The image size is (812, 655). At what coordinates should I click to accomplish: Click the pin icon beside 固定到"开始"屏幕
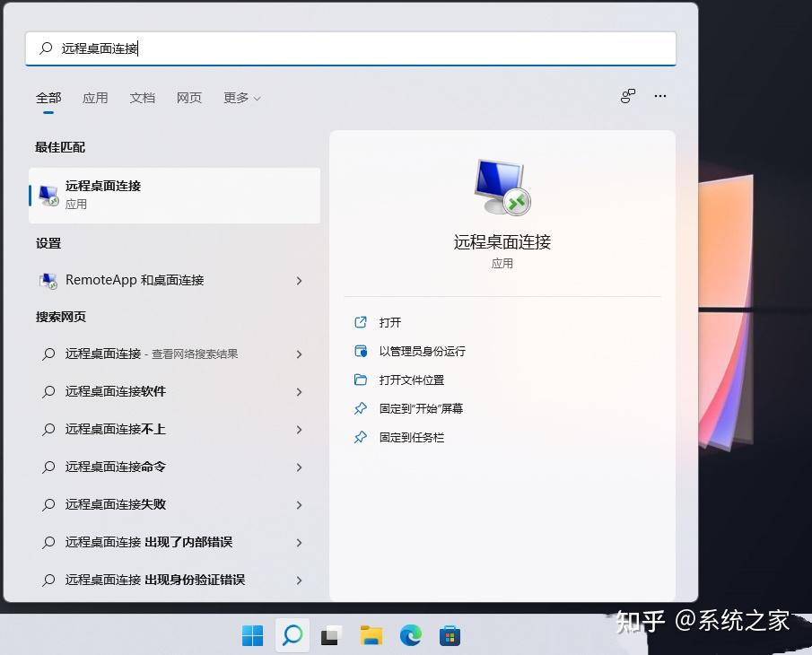(361, 408)
